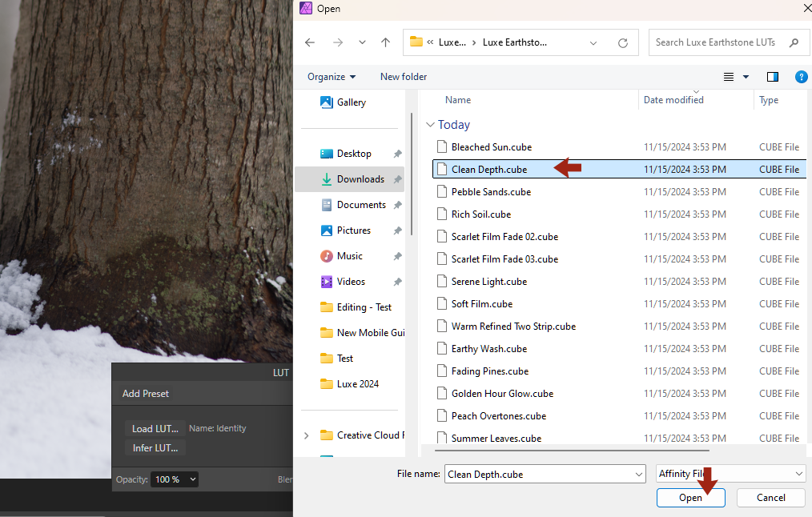Unpin Documents from quick access
The width and height of the screenshot is (812, 517).
tap(396, 204)
